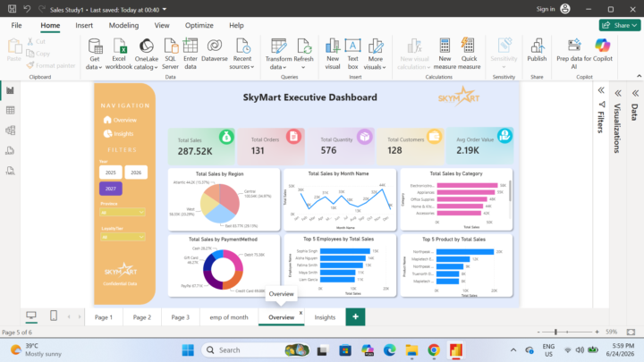Go to the emp of month page tab
The width and height of the screenshot is (644, 362).
229,317
